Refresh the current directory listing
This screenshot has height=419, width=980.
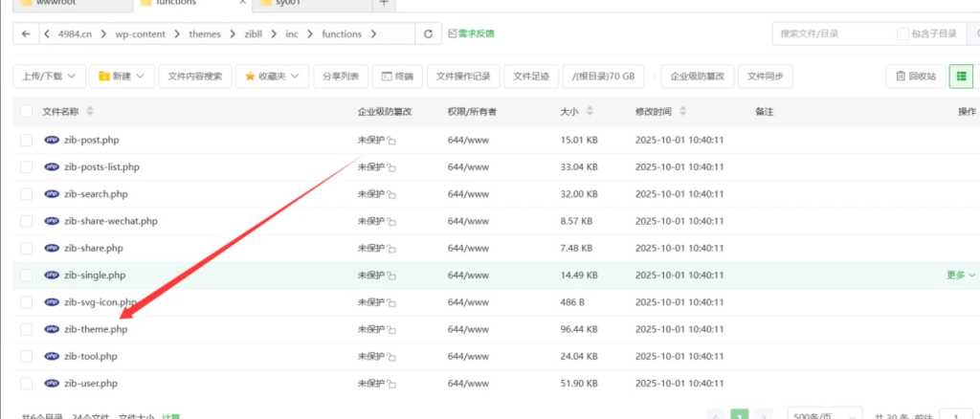428,34
